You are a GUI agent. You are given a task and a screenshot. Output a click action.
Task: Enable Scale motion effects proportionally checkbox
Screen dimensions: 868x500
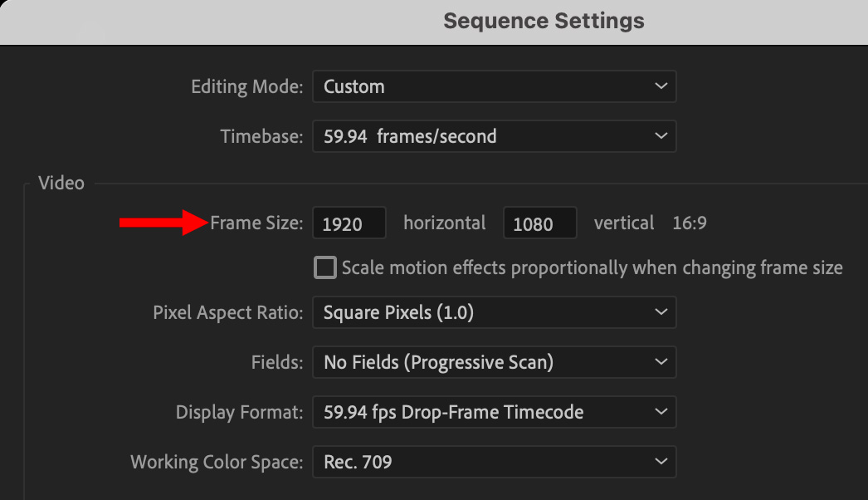325,267
